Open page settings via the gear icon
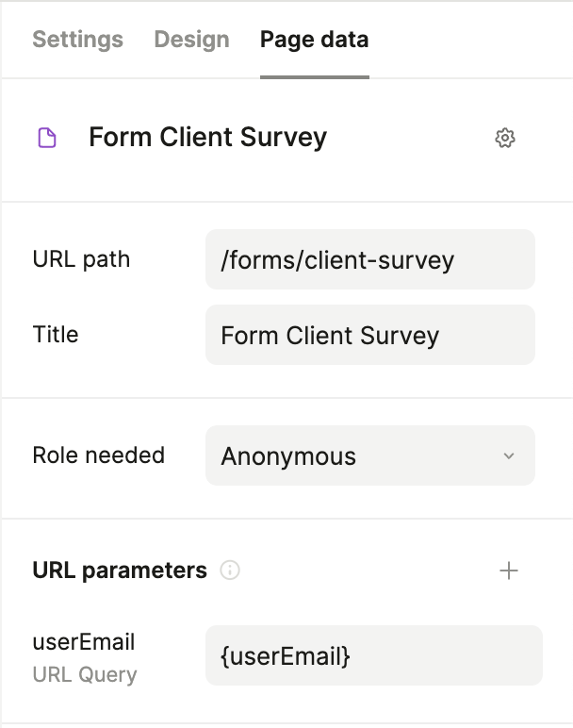Screen dimensions: 573x728 click(x=505, y=139)
